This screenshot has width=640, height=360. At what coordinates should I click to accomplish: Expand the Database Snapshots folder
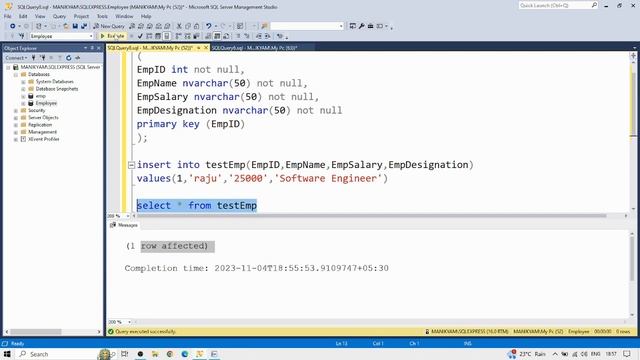(x=23, y=89)
